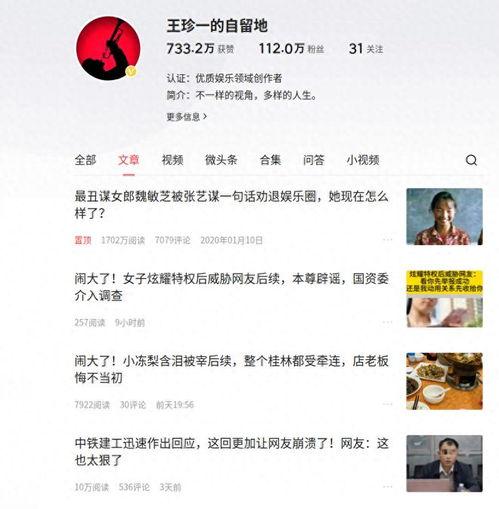Open article 小冻梨含泪被宰后续

point(231,369)
